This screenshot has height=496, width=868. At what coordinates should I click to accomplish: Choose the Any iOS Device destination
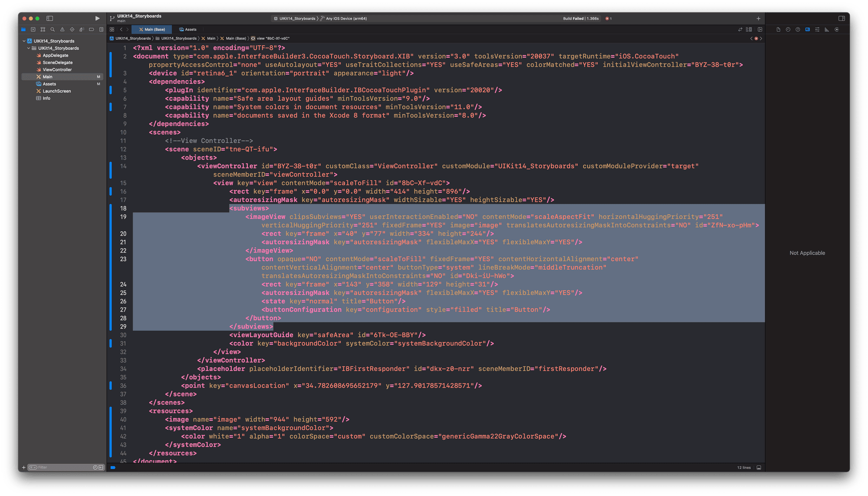[x=344, y=19]
